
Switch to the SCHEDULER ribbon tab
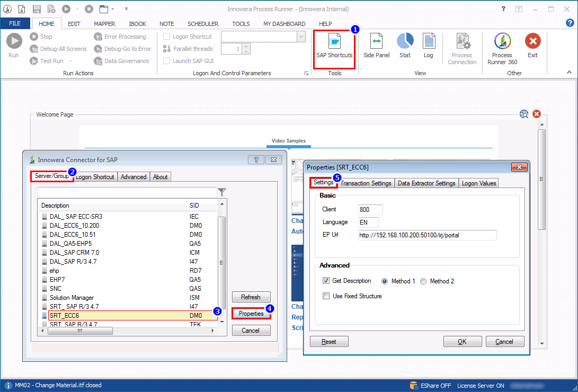point(203,24)
